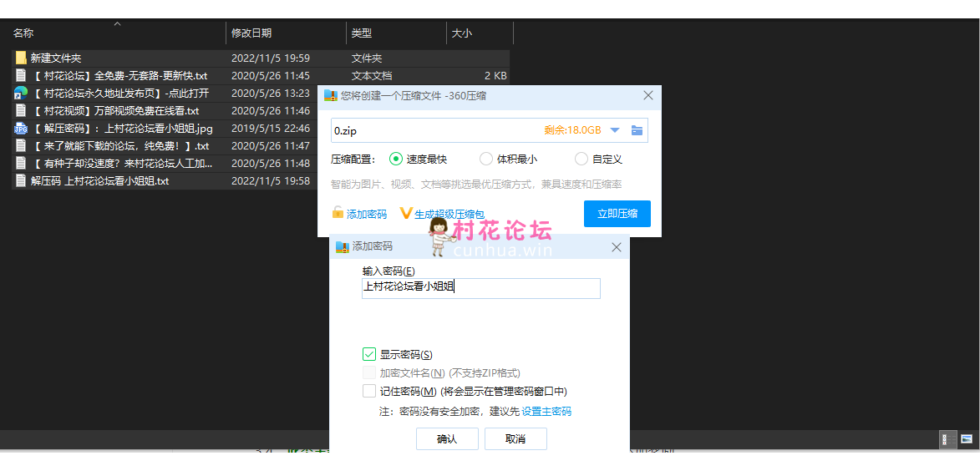980x471 pixels.
Task: Confirm the password with 确认 button
Action: coord(447,439)
